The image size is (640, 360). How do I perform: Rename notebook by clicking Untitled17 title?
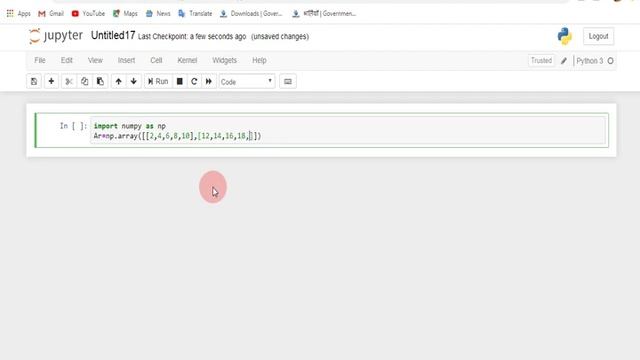coord(113,36)
